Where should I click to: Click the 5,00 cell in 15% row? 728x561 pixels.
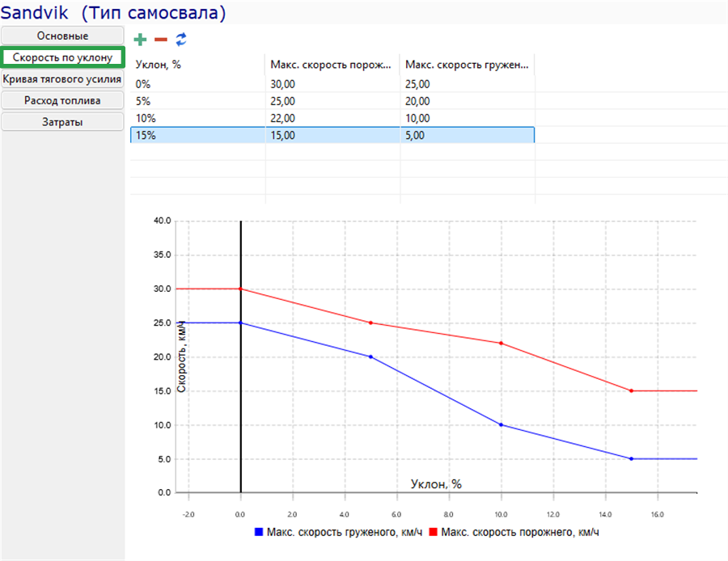467,136
